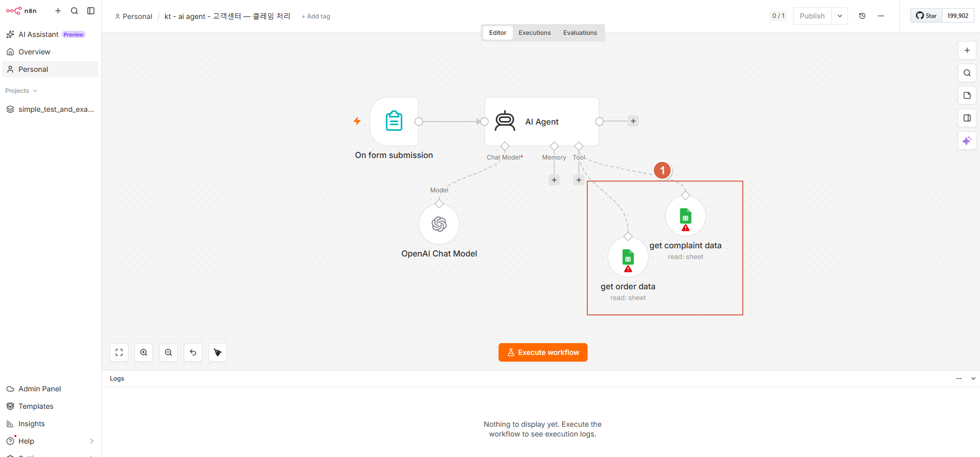The width and height of the screenshot is (980, 457).
Task: Select the get complaint data sheet node
Action: pos(685,216)
